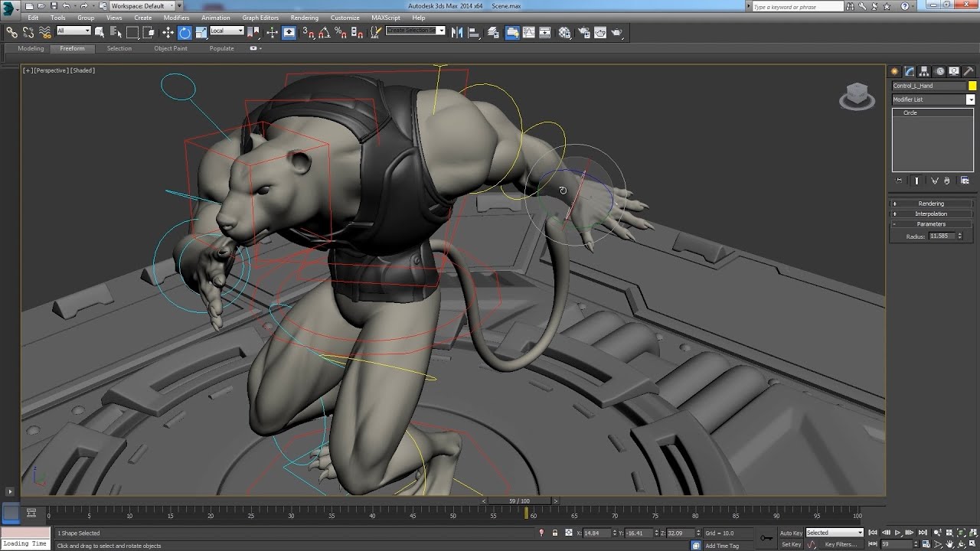Click the Render teapot icon
Screen dimensions: 980x551
point(616,32)
